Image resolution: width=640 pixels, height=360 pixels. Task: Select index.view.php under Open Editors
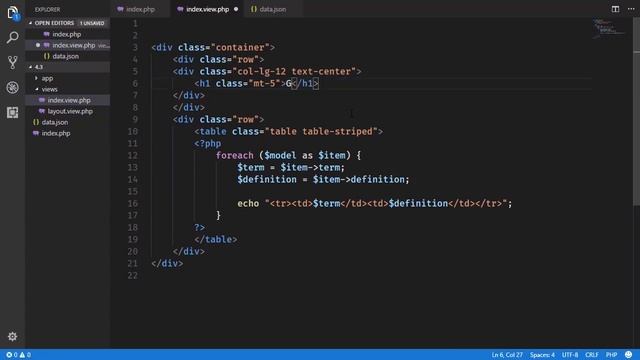73,45
